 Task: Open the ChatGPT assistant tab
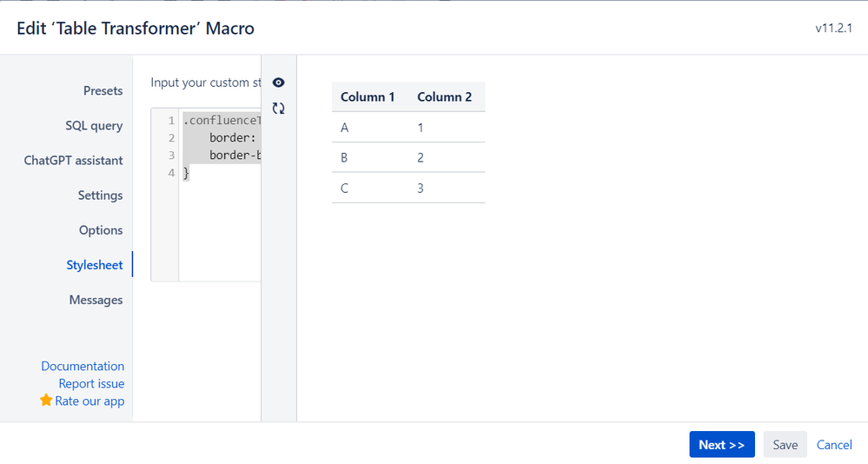[x=73, y=161]
